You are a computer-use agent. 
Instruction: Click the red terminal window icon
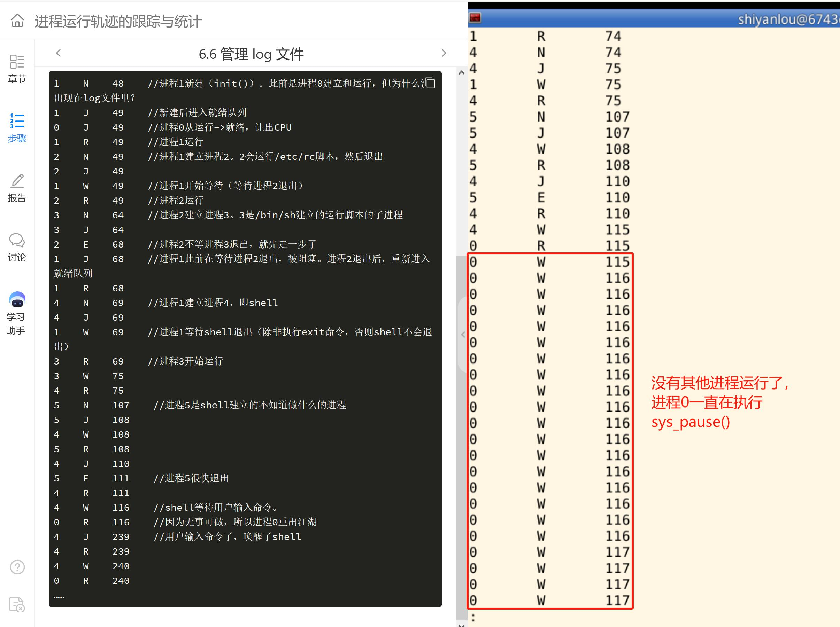475,18
